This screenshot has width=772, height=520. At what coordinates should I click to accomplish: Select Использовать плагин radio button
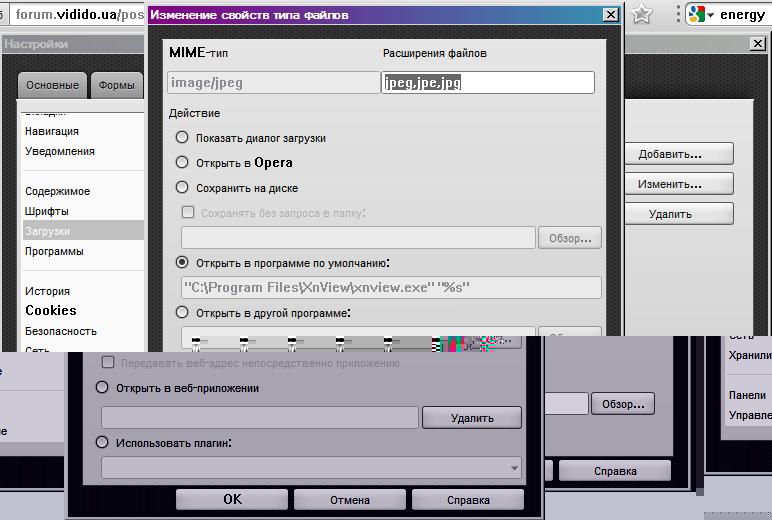102,442
